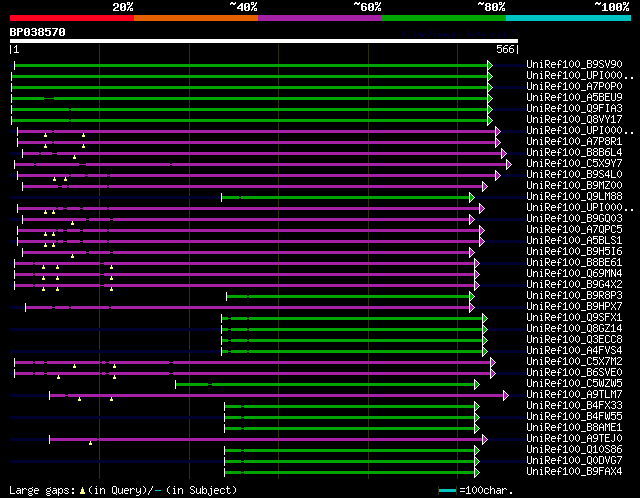Select the cyan ~100% legend segment

567,18
